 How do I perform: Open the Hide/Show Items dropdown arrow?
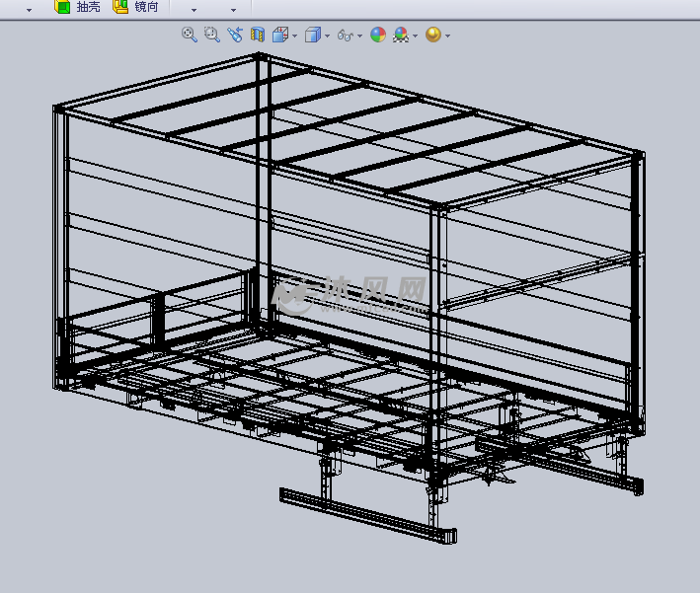tap(359, 36)
